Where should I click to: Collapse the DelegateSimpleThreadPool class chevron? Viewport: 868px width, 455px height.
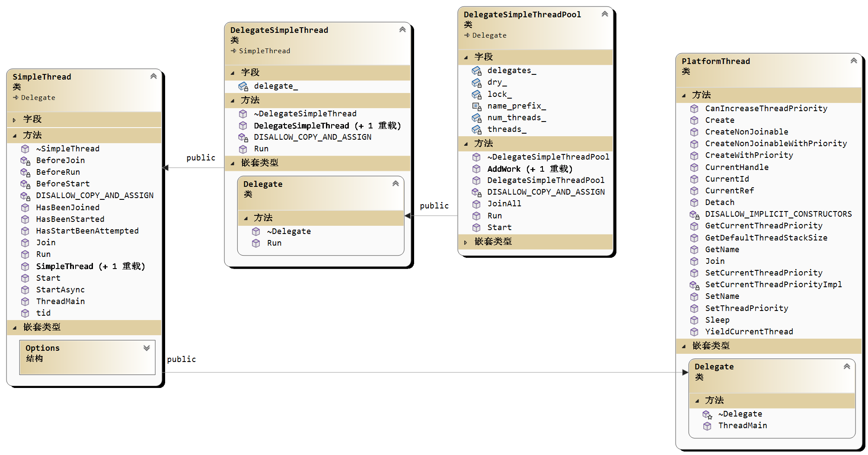pos(605,14)
